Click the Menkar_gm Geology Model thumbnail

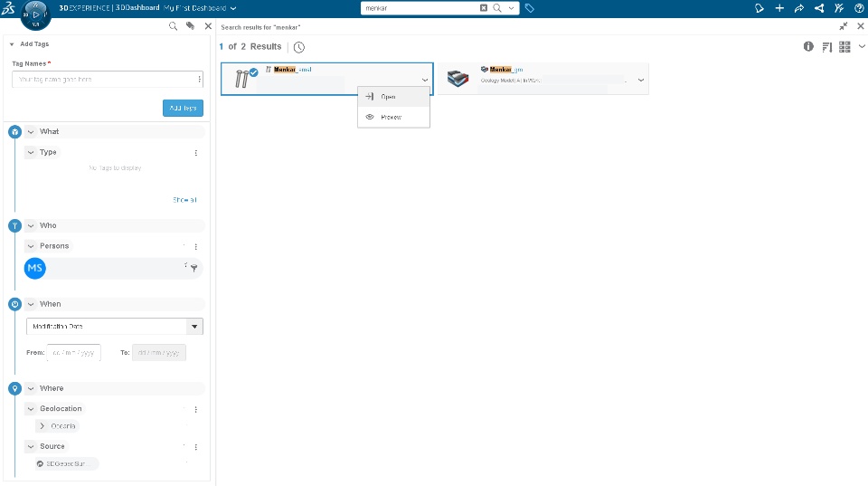[458, 79]
